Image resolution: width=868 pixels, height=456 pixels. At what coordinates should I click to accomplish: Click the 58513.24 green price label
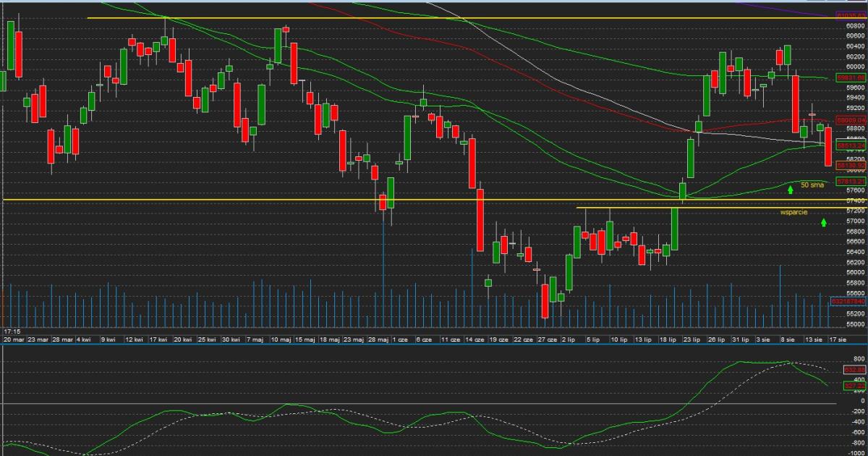coord(851,145)
